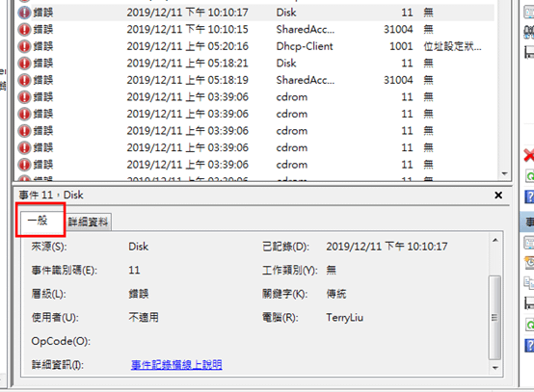The image size is (534, 392).
Task: Select the Dhcp-Client event with ID 1001
Action: pos(255,46)
